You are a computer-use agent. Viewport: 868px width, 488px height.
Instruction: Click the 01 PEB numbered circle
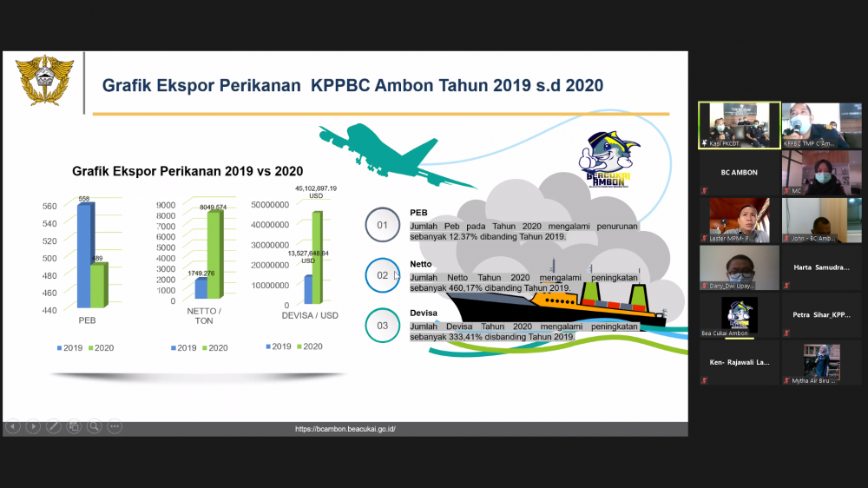click(x=383, y=225)
